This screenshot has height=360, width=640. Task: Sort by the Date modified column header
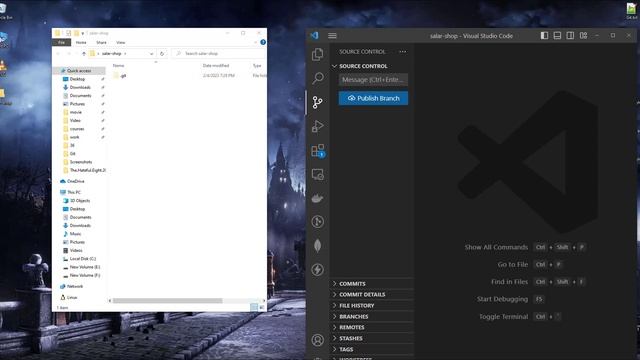(x=216, y=66)
